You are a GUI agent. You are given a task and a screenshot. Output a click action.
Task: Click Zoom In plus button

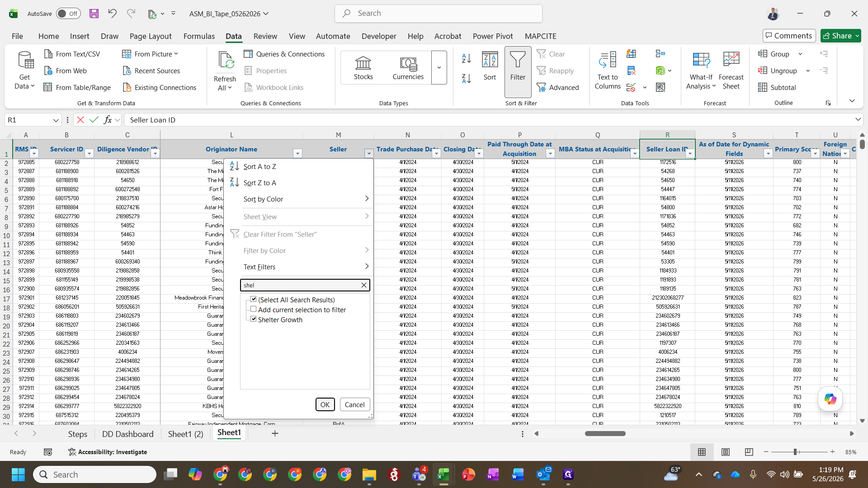tap(832, 452)
